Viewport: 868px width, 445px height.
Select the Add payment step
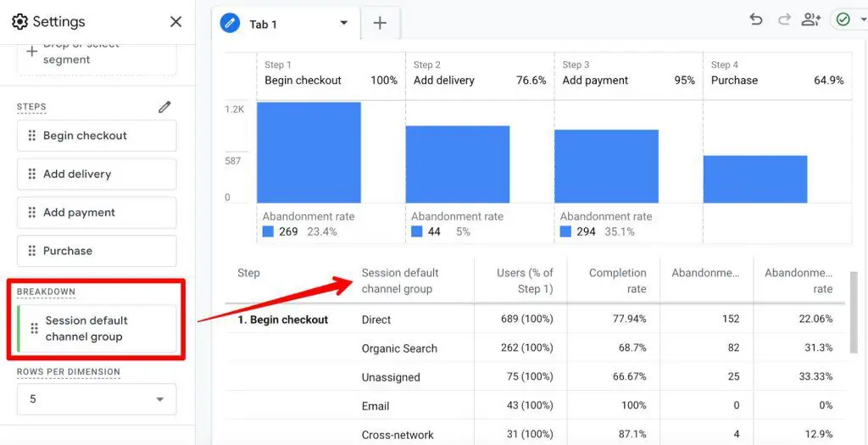97,213
